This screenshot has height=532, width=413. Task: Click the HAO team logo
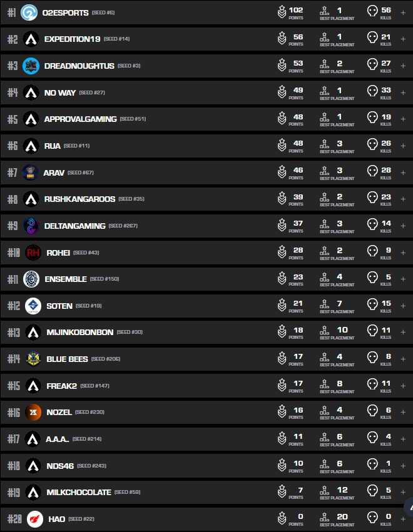[35, 519]
